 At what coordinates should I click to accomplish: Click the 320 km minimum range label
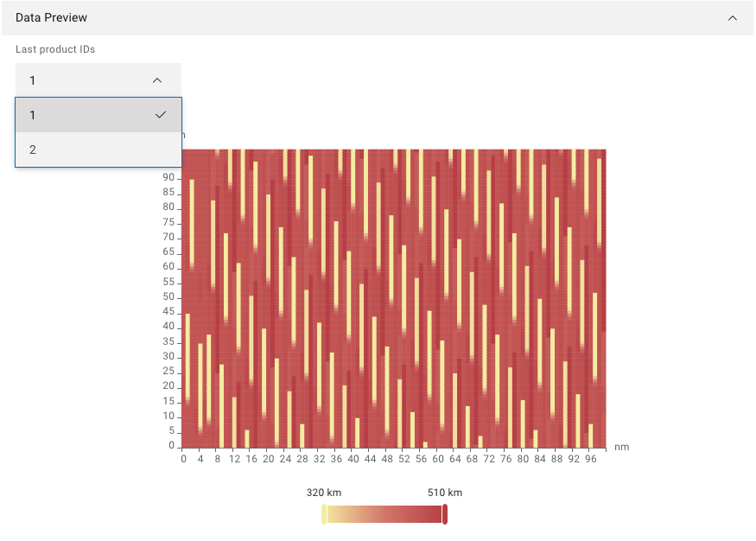[x=324, y=493]
